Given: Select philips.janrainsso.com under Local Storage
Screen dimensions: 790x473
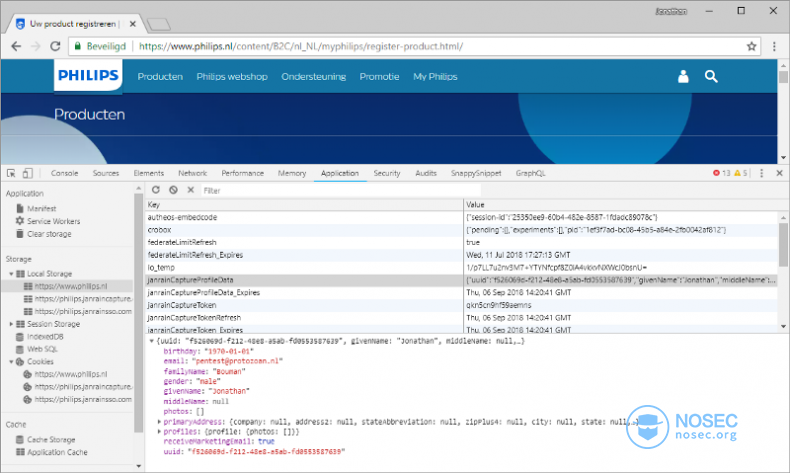Looking at the screenshot, I should pyautogui.click(x=83, y=311).
